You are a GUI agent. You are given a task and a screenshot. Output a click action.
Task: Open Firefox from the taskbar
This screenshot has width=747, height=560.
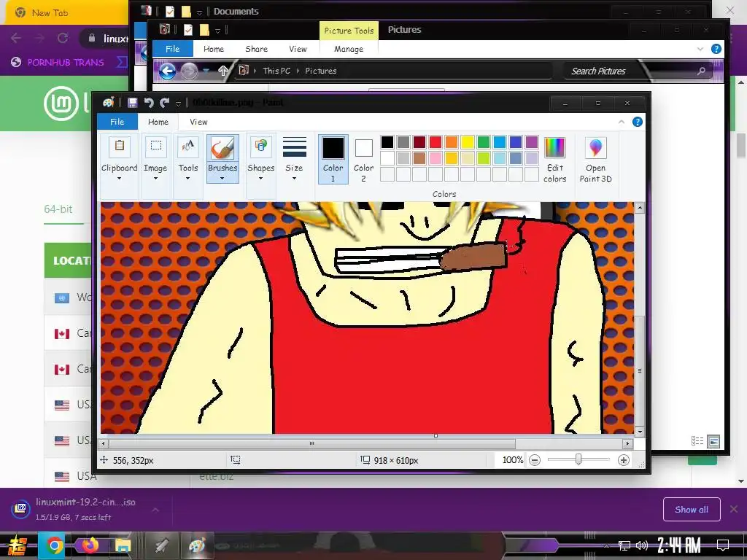click(90, 545)
